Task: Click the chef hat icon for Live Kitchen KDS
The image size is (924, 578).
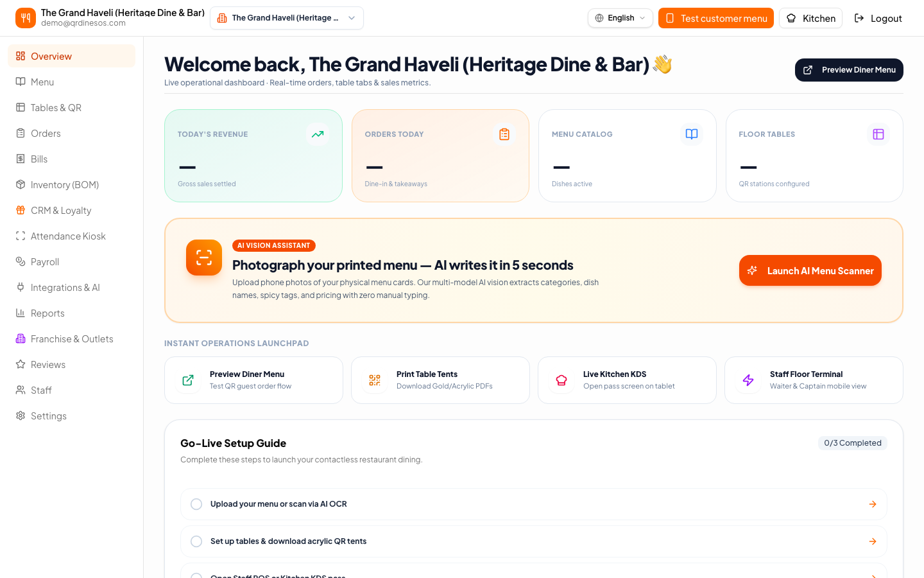Action: click(561, 380)
